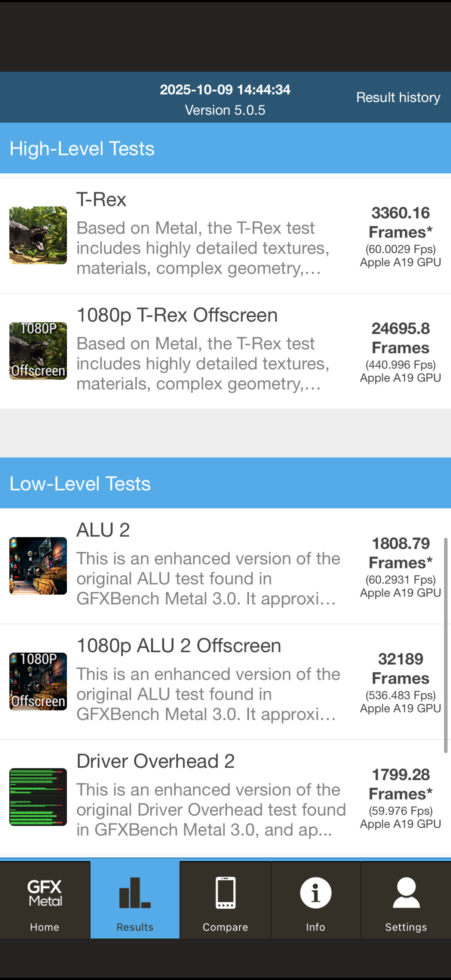Tap the 3360.16 Frames T-Rex score
Viewport: 451px width, 980px height.
coord(401,222)
